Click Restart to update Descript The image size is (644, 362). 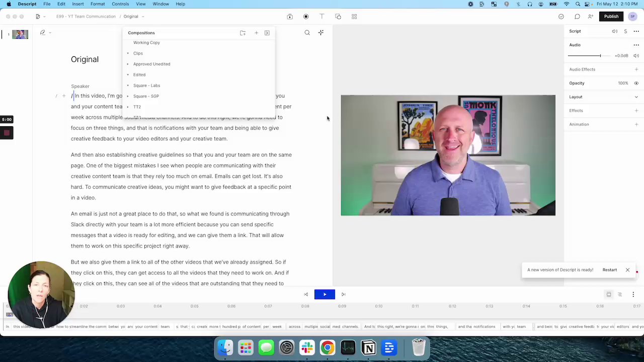click(610, 270)
